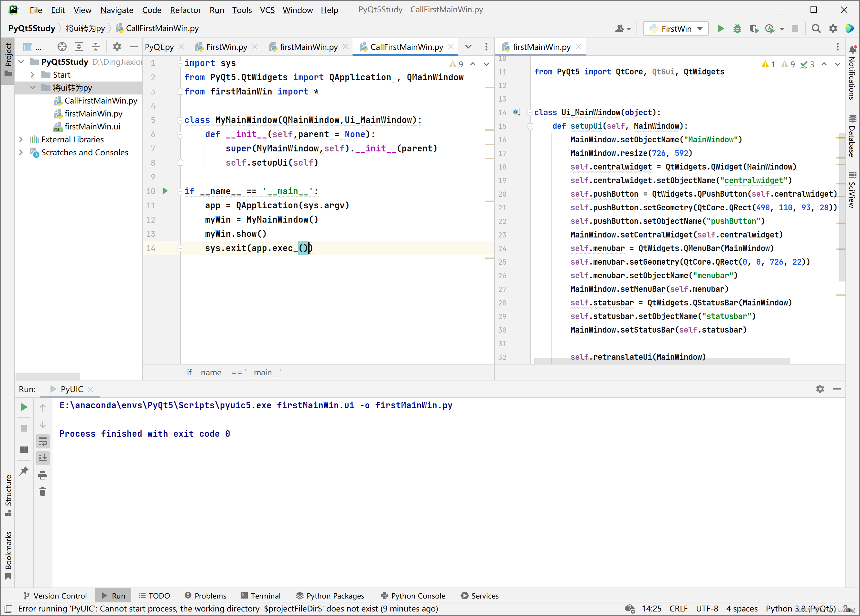Click the Debug bug icon
The height and width of the screenshot is (616, 860).
pos(737,29)
